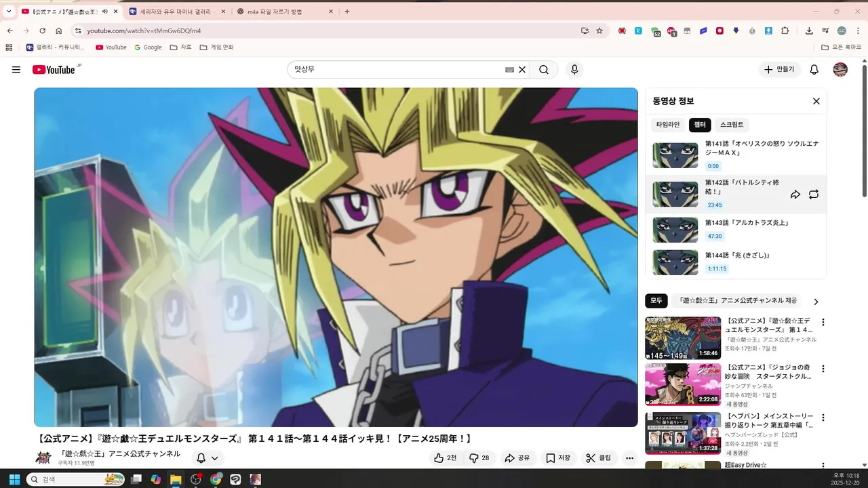The image size is (868, 488).
Task: Like the video with thumbs-up
Action: 446,458
